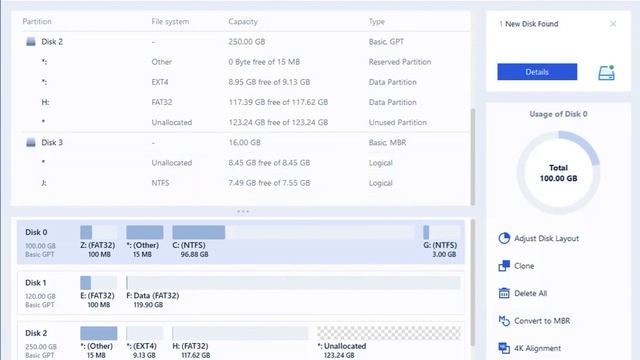Click the 15 MB Other partition bar on Disk 0
Image resolution: width=640 pixels, height=360 pixels.
144,232
